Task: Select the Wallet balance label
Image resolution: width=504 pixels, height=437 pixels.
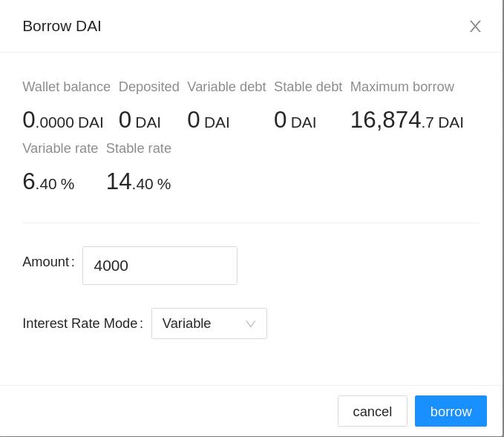Action: pos(66,87)
